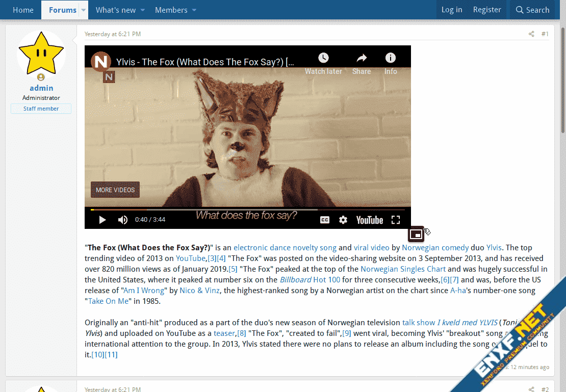Enter fullscreen video mode

pos(396,220)
